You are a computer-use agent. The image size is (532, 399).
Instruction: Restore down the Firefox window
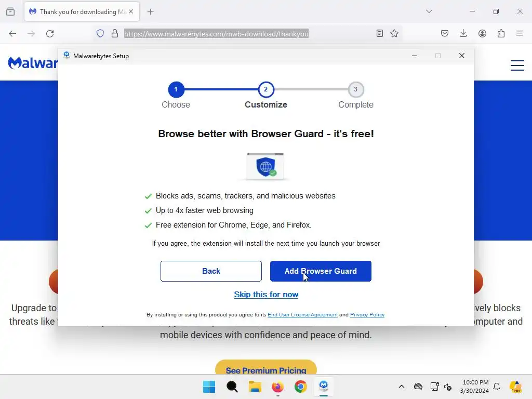point(496,11)
